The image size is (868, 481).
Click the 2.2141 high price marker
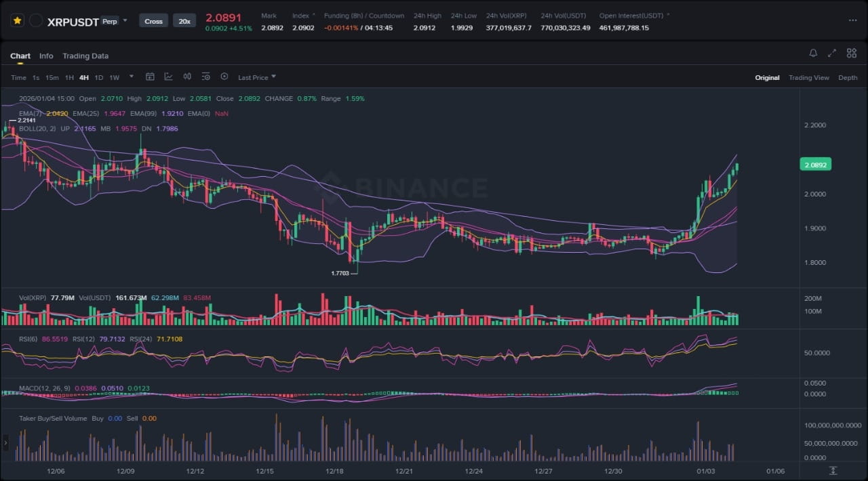pos(26,120)
